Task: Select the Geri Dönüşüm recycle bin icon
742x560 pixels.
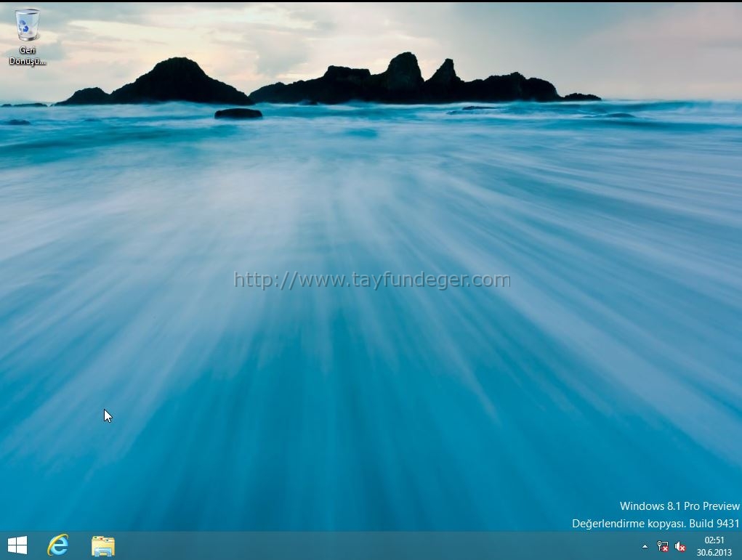Action: click(28, 37)
